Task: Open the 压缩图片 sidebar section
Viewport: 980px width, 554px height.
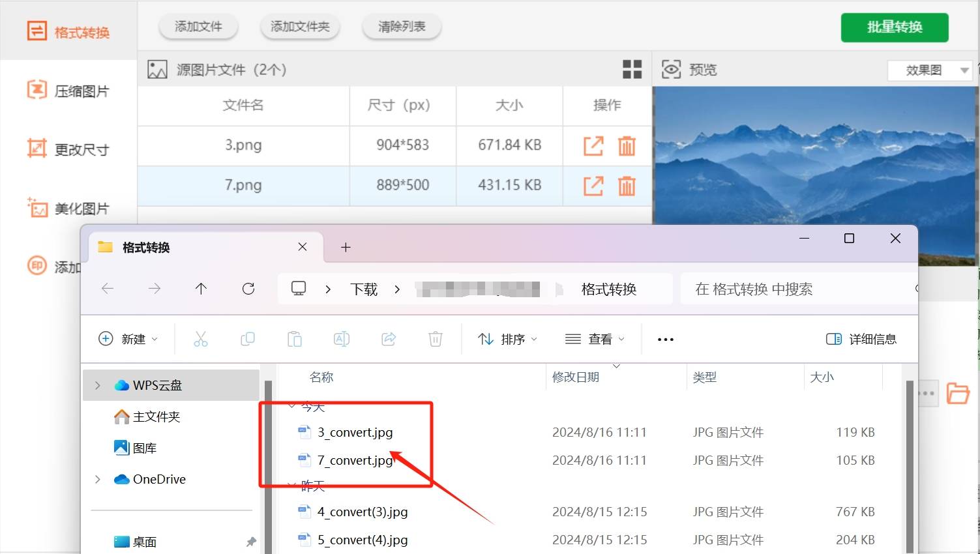Action: click(x=68, y=91)
